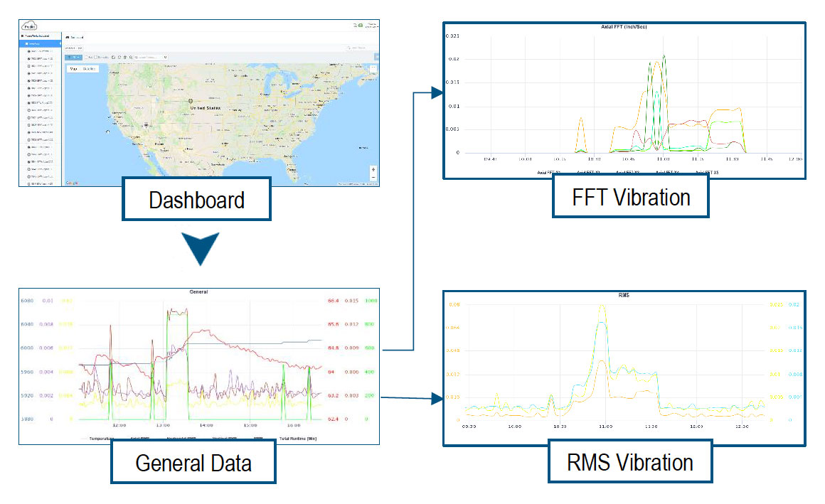Click the notification icon in the top-right header

pos(361,25)
